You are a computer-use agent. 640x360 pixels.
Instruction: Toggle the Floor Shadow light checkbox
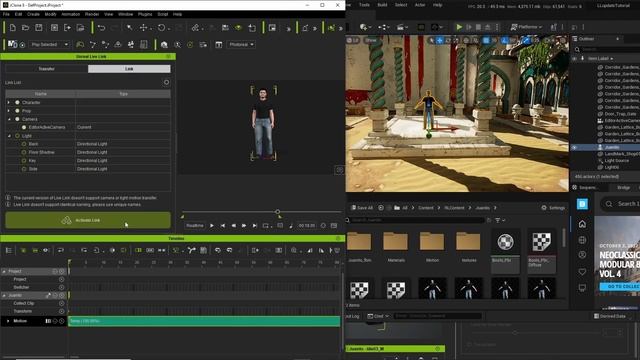coord(24,152)
